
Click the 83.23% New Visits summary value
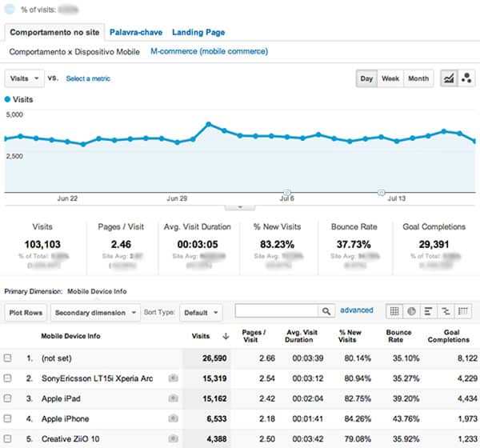coord(277,244)
